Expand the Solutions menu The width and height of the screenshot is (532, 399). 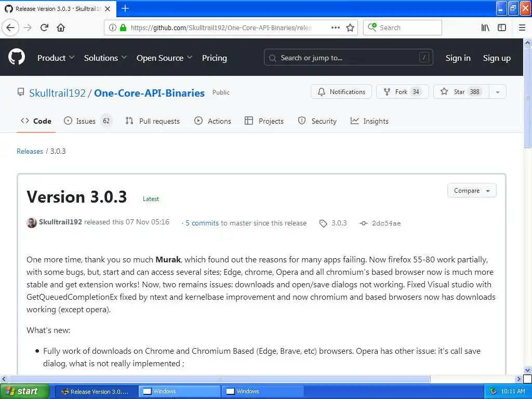[105, 58]
